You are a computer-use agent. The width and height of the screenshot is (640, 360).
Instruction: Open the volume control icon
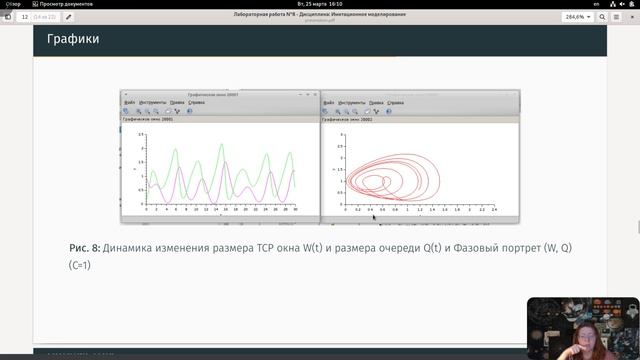[x=622, y=4]
